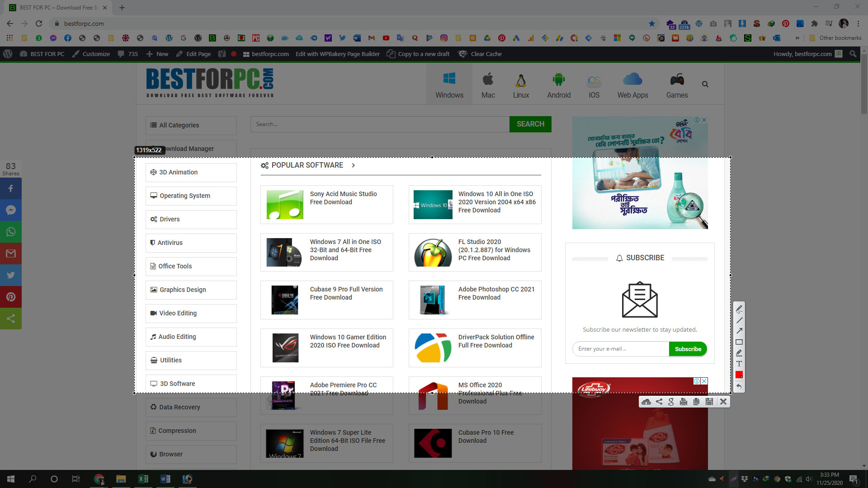Select the Lightshot pen tool
The height and width of the screenshot is (488, 868).
(x=739, y=310)
